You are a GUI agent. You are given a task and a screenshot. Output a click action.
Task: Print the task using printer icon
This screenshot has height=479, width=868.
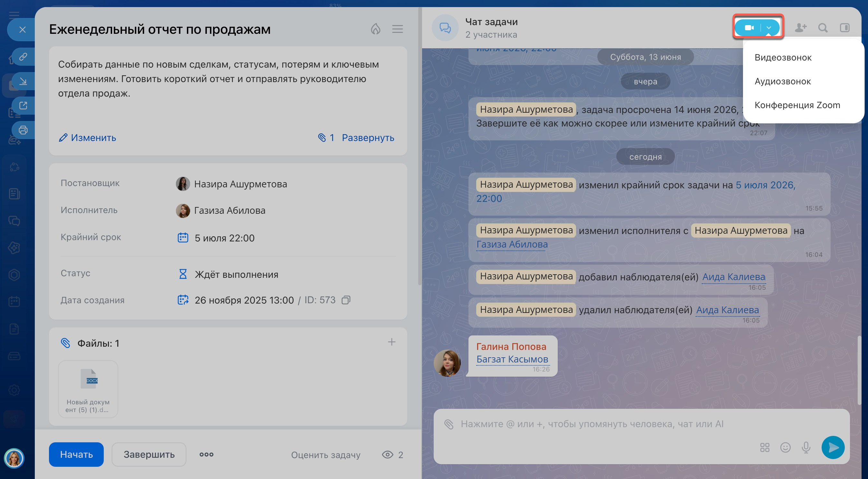click(23, 130)
